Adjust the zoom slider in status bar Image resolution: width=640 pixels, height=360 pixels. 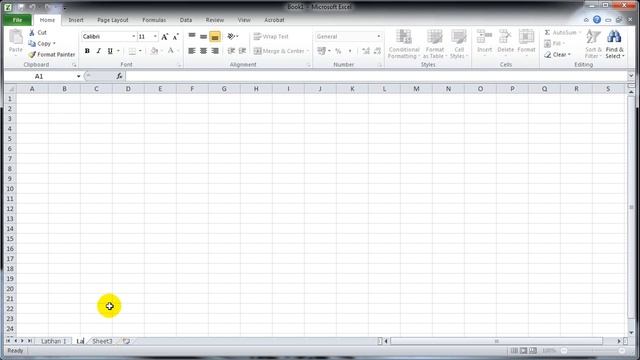[x=593, y=351]
